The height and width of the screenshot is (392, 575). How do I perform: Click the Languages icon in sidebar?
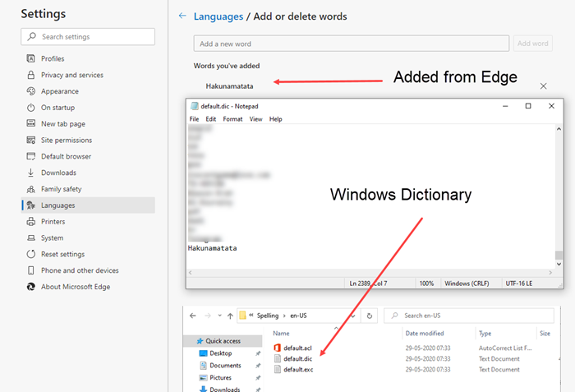coord(31,205)
